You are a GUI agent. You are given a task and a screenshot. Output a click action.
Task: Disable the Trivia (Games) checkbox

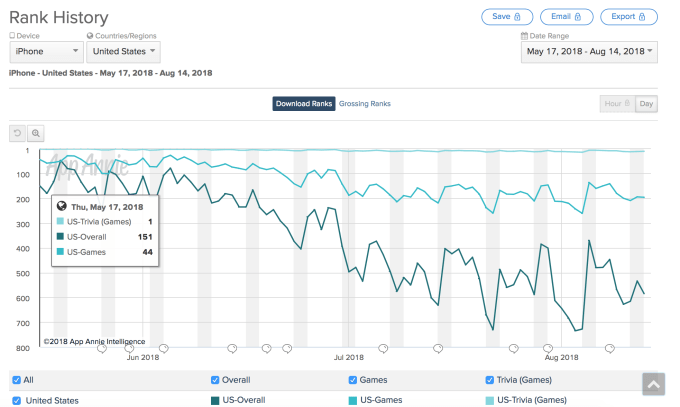(489, 380)
